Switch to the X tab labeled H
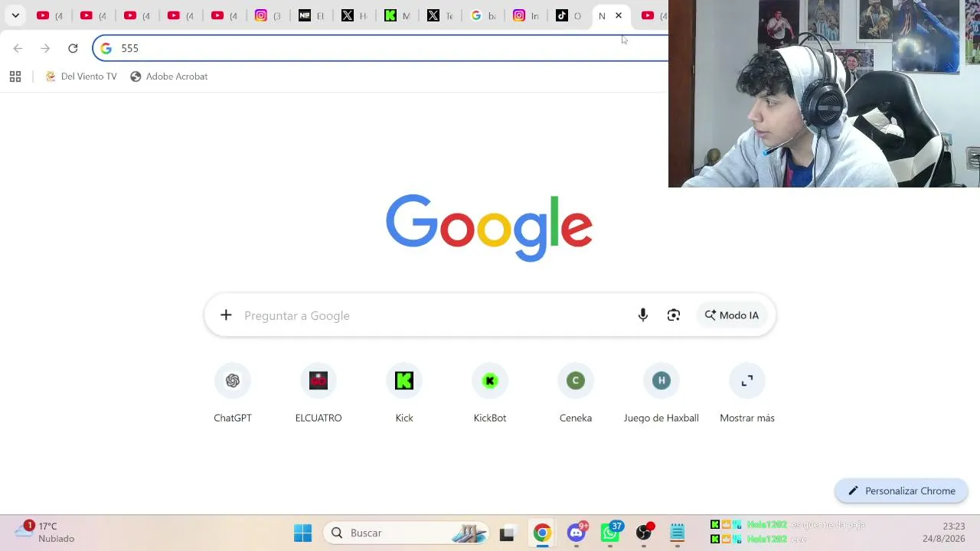The height and width of the screenshot is (551, 980). [x=354, y=15]
